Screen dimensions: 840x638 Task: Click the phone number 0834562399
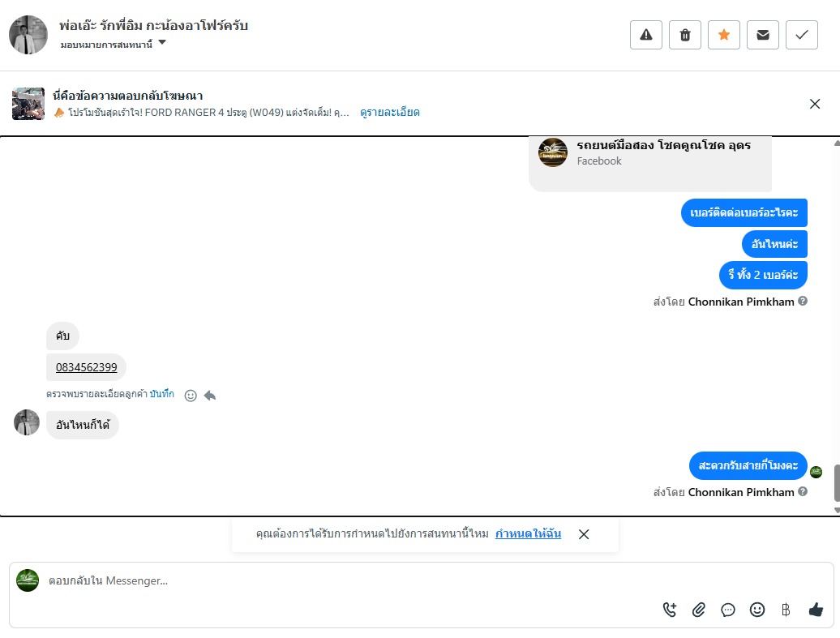point(86,367)
